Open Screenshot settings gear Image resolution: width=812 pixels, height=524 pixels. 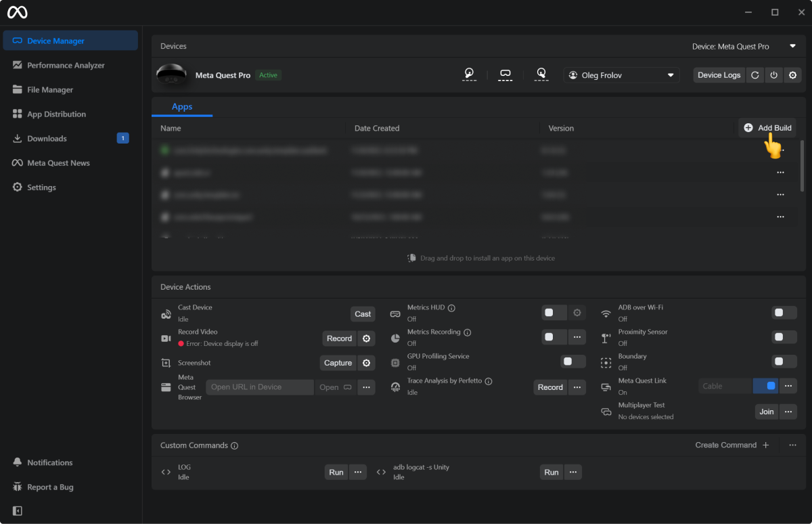coord(366,363)
